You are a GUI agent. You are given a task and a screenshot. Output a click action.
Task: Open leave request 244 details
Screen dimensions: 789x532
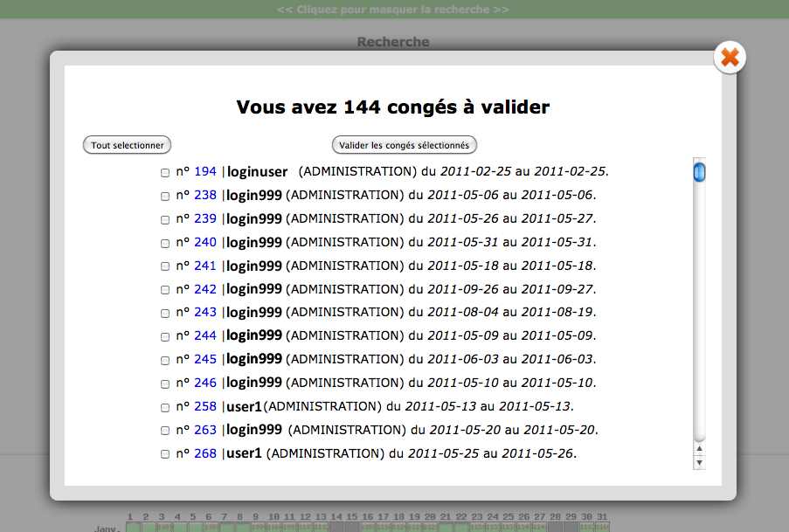click(204, 335)
